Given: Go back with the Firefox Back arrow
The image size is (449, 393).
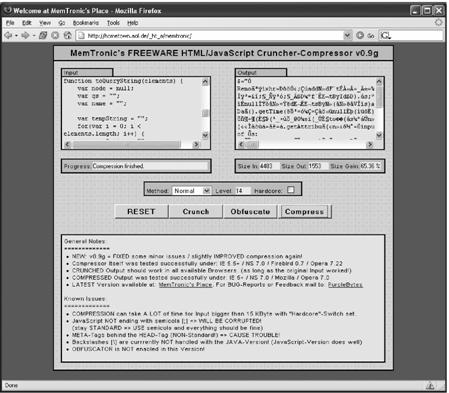Looking at the screenshot, I should point(8,35).
